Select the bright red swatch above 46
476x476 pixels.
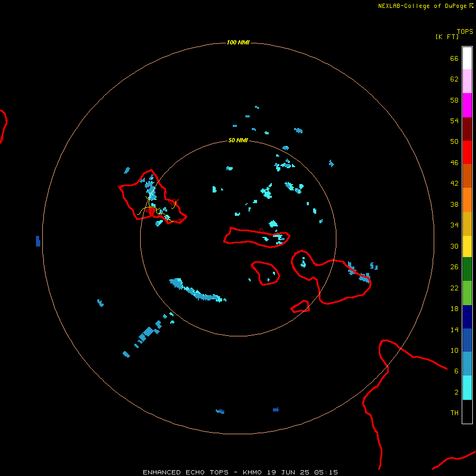[x=467, y=152]
